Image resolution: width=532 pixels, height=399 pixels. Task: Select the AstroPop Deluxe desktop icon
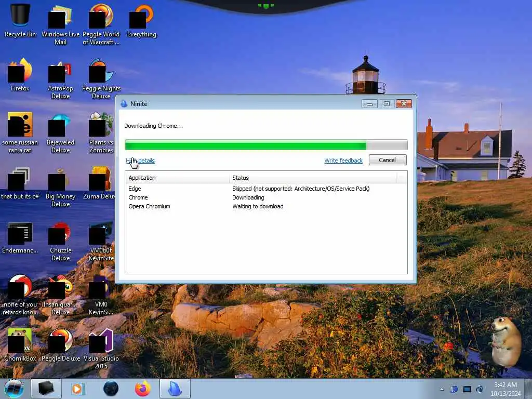coord(60,79)
